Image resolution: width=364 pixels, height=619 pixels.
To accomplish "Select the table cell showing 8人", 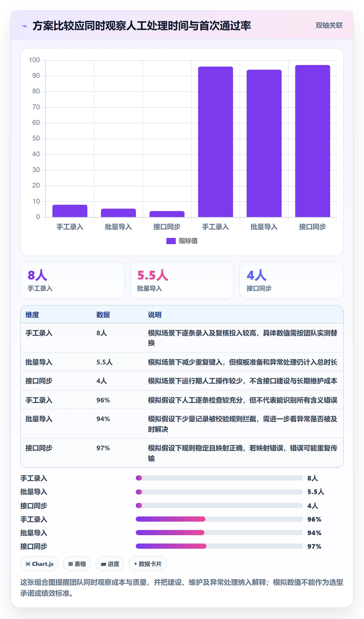I will coord(102,333).
